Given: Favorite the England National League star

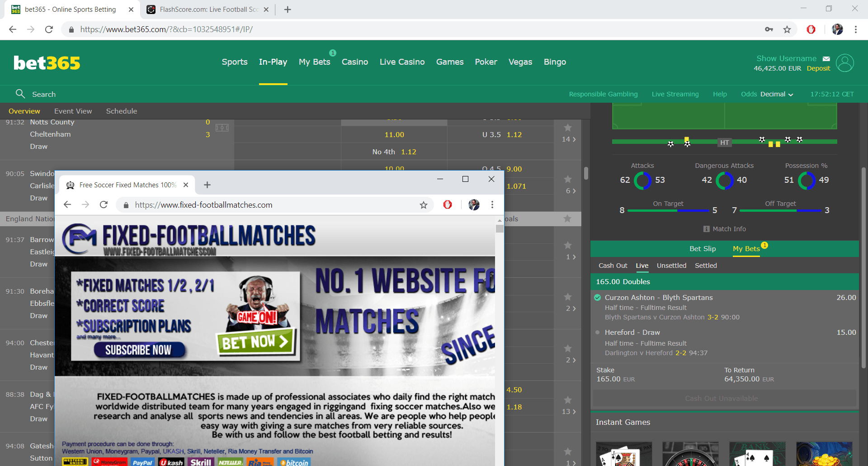Looking at the screenshot, I should click(x=567, y=219).
